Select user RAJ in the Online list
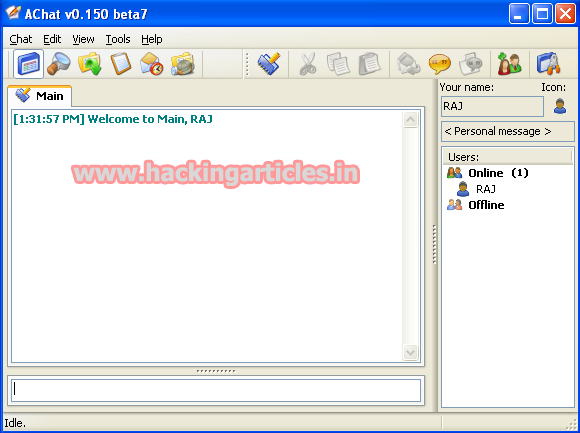580x433 pixels. tap(486, 189)
